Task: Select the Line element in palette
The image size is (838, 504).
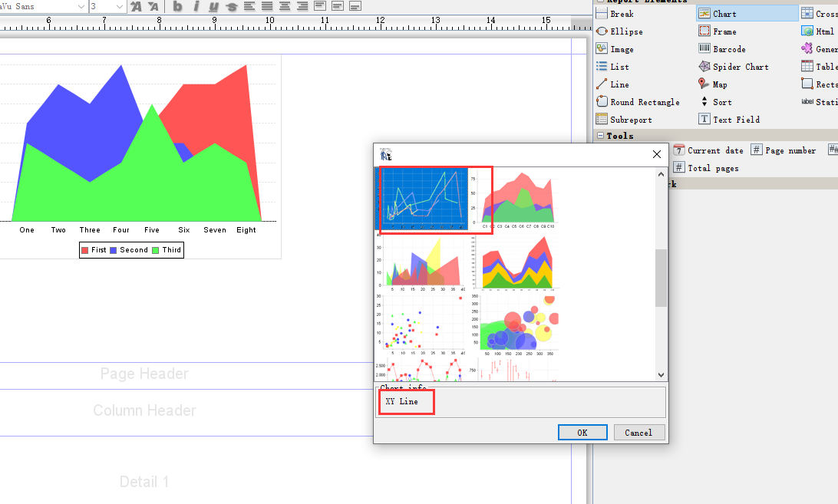Action: [612, 84]
